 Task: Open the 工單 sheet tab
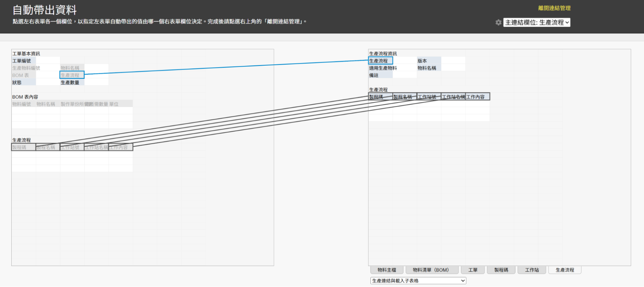coord(473,270)
